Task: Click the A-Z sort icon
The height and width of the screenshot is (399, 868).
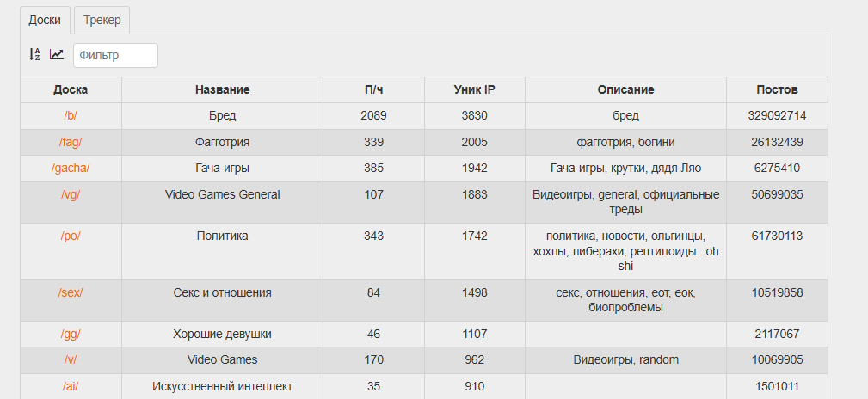Action: pyautogui.click(x=34, y=55)
